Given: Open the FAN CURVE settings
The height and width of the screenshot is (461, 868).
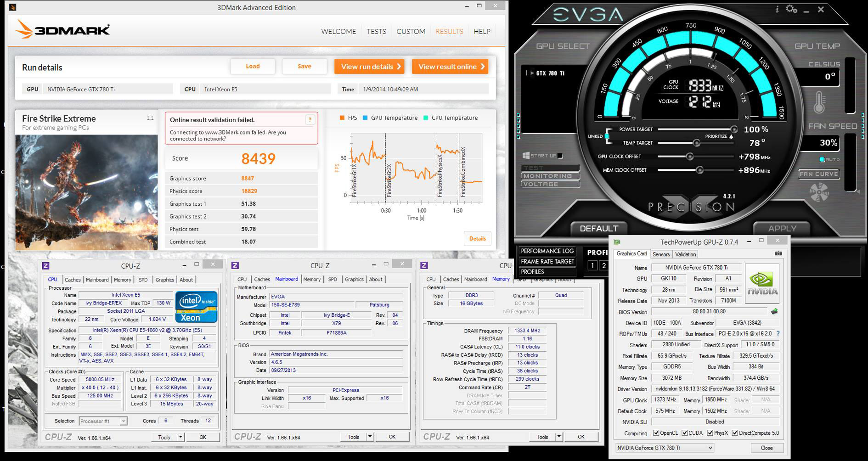Looking at the screenshot, I should click(818, 174).
